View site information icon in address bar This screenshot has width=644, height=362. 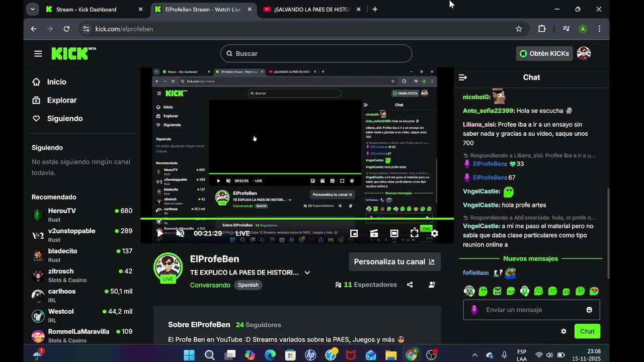(x=86, y=29)
